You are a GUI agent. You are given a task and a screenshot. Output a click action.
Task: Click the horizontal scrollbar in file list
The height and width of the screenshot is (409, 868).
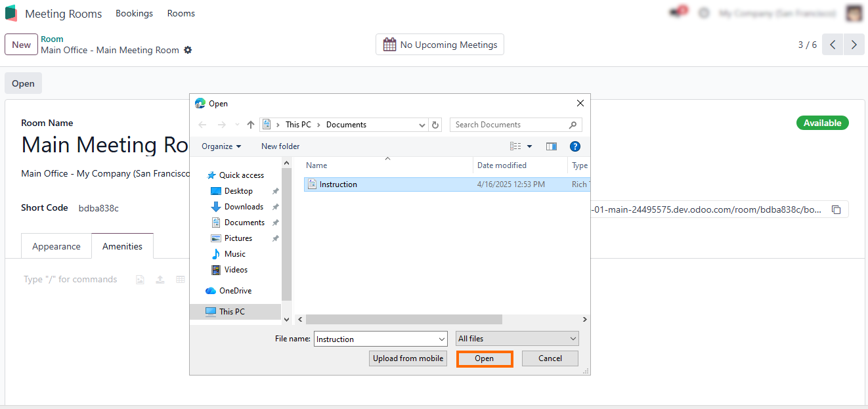404,320
